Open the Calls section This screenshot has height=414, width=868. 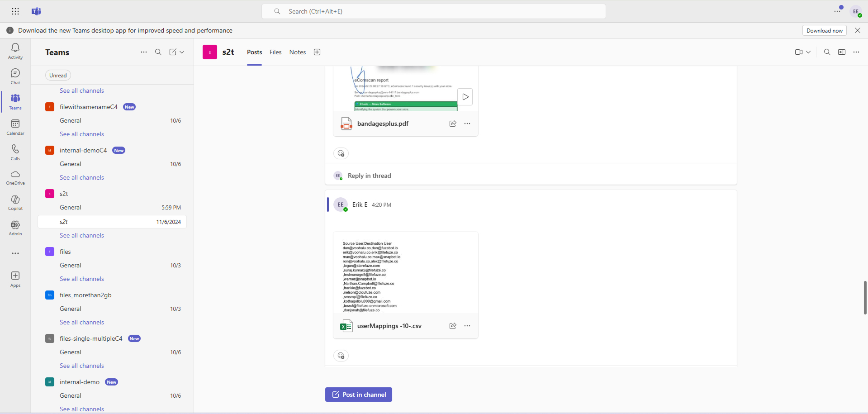click(15, 152)
